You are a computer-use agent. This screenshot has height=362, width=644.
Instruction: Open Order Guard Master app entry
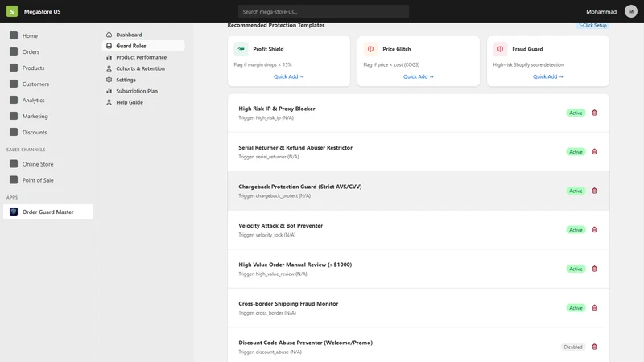pyautogui.click(x=48, y=212)
